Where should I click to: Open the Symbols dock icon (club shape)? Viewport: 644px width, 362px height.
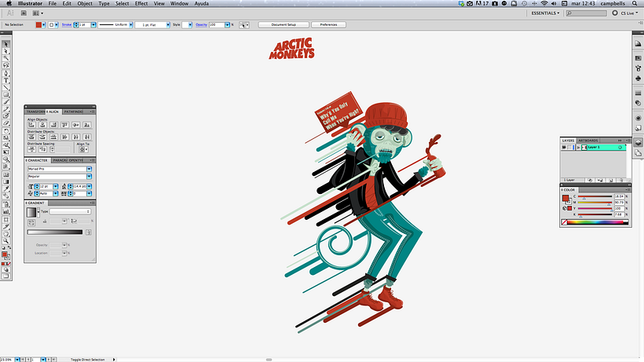(638, 78)
